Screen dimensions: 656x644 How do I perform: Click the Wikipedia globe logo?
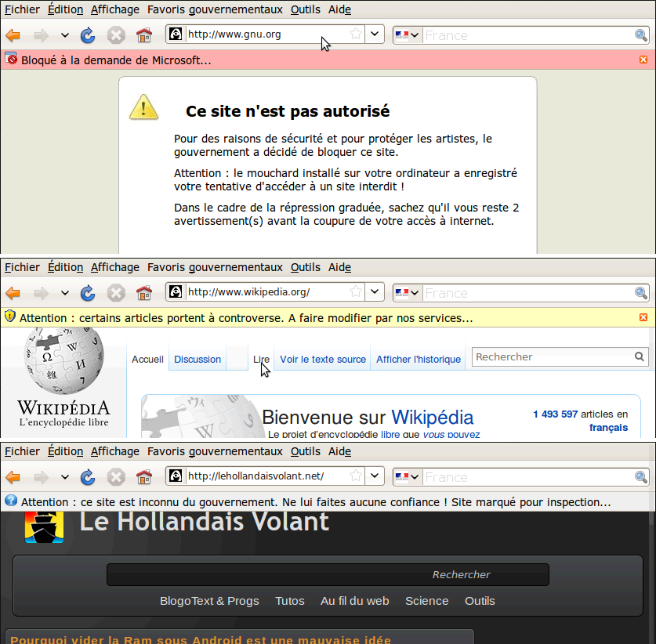tap(63, 361)
